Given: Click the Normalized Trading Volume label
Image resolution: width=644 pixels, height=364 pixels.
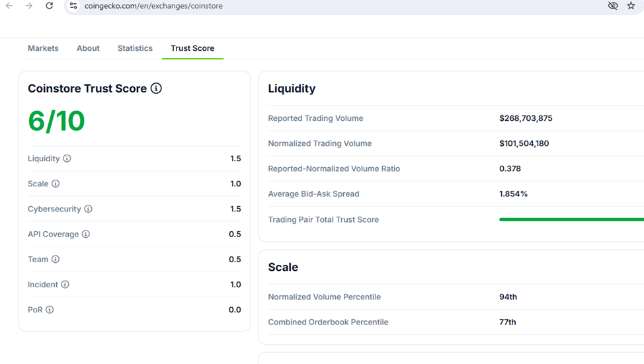Looking at the screenshot, I should point(320,143).
